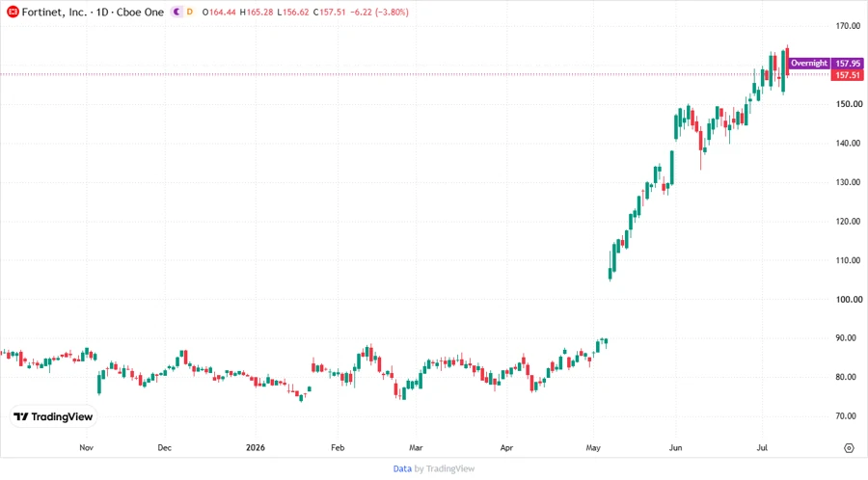Click the 80.00 price axis label

[847, 377]
